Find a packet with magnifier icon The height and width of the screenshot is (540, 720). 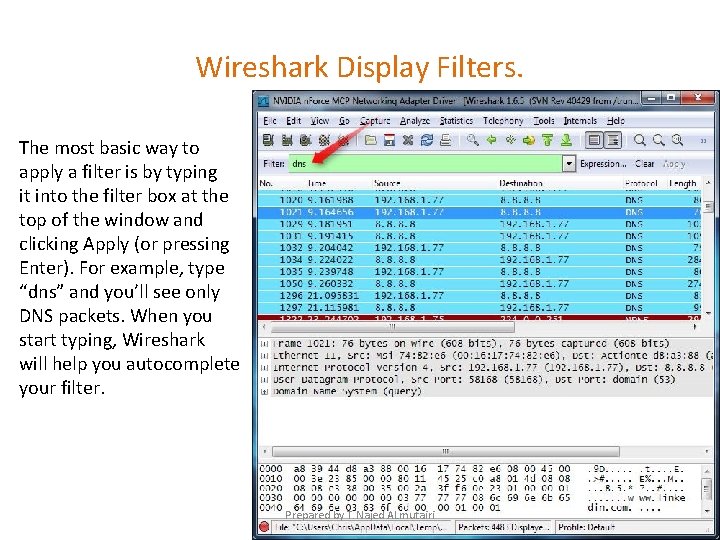click(472, 140)
